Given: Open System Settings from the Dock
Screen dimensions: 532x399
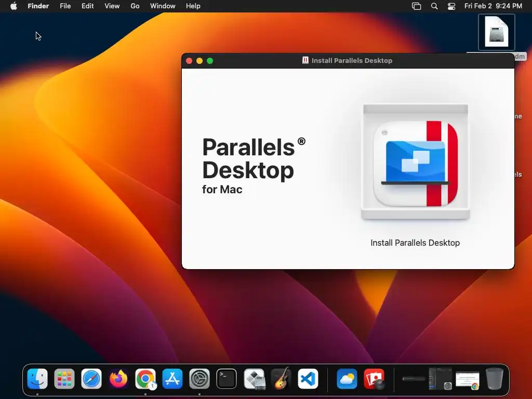Looking at the screenshot, I should coord(199,379).
